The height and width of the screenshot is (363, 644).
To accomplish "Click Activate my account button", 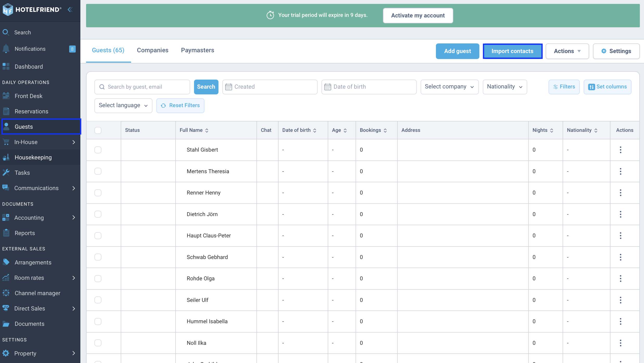I will click(x=418, y=16).
